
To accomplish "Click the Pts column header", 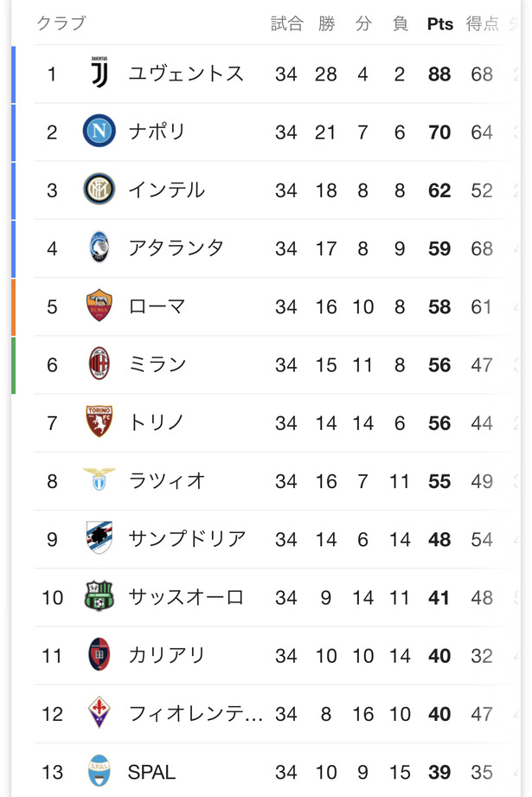I will (x=440, y=24).
